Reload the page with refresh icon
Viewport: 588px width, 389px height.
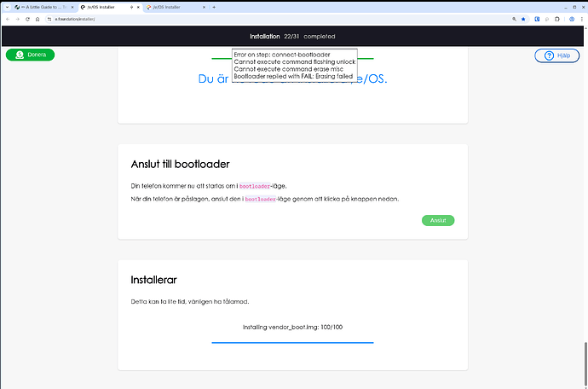click(27, 18)
